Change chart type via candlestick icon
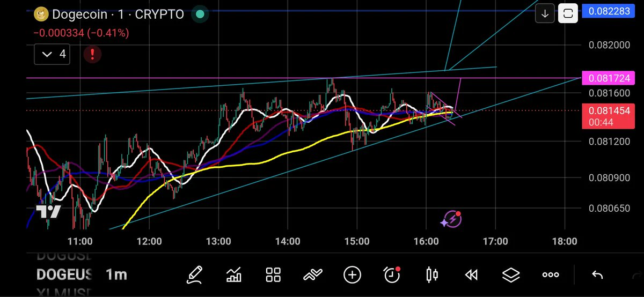 pos(431,275)
